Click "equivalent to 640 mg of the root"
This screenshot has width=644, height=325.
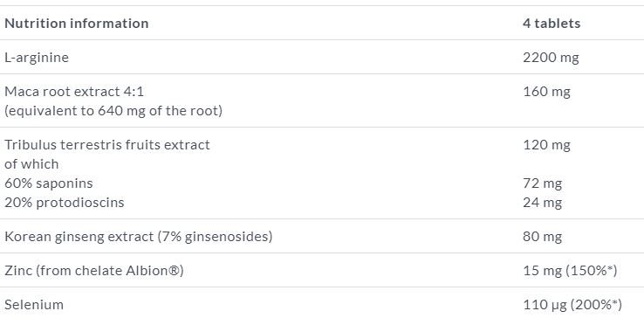(113, 111)
